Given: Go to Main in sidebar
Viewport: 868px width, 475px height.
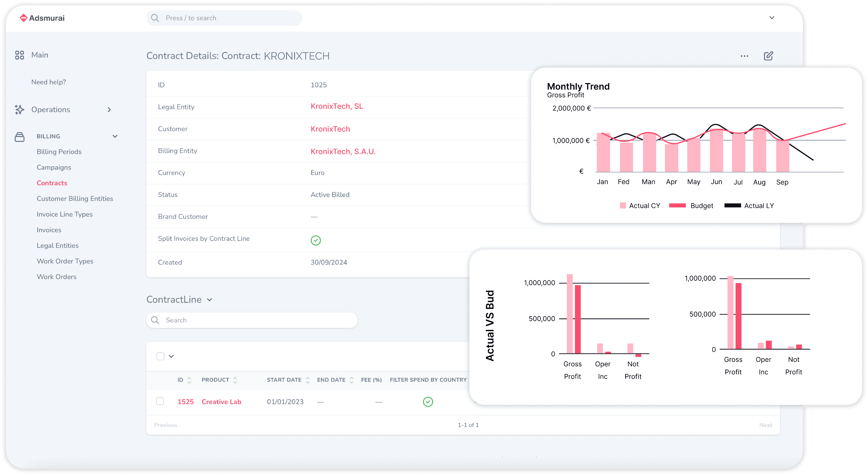Looking at the screenshot, I should point(40,55).
